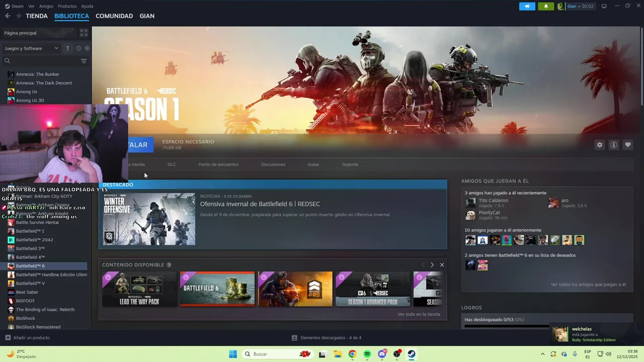Image resolution: width=644 pixels, height=362 pixels.
Task: Show recently played with clock icon
Action: click(78, 48)
